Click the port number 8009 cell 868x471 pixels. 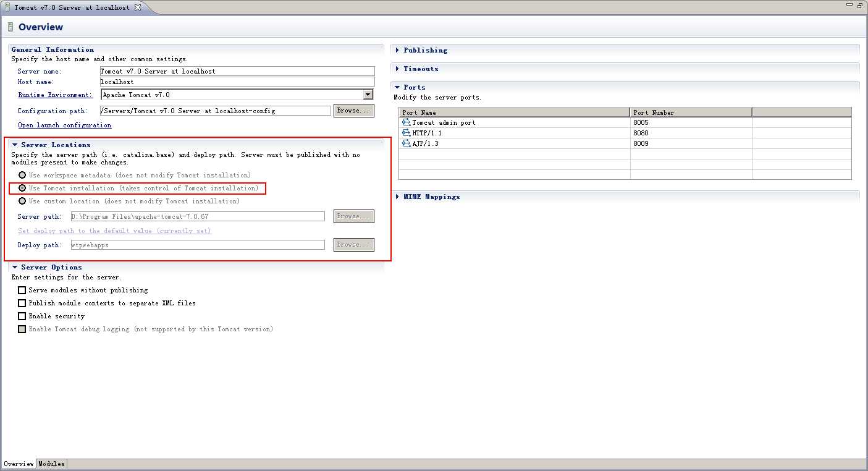click(691, 143)
